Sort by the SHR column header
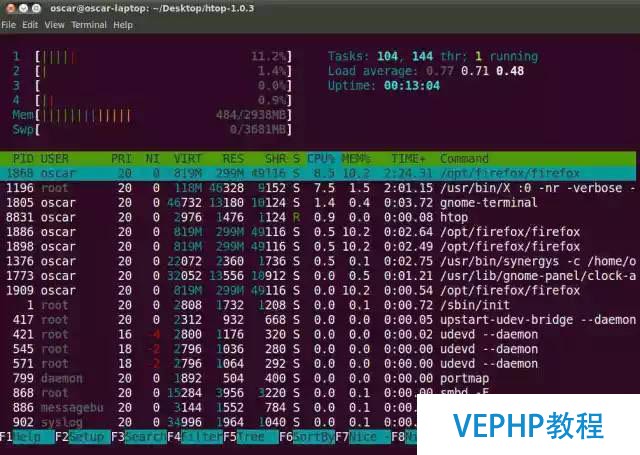 275,158
